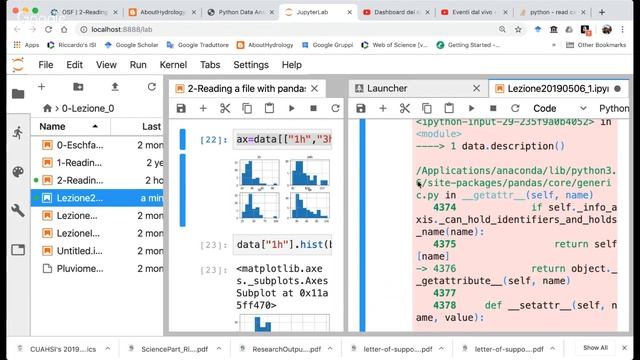Viewport: 640px width, 360px height.
Task: Click the browser address bar showing localhost:8888/lab
Action: click(x=286, y=29)
